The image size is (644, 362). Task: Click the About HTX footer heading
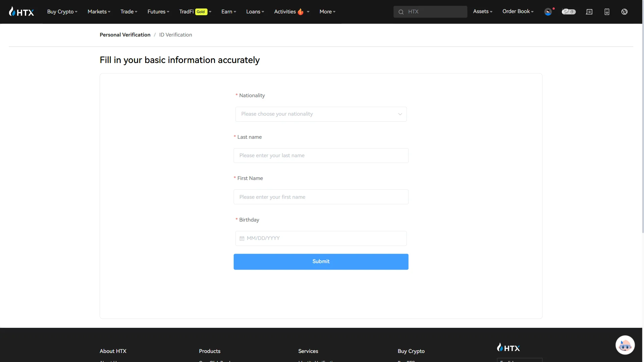(113, 351)
